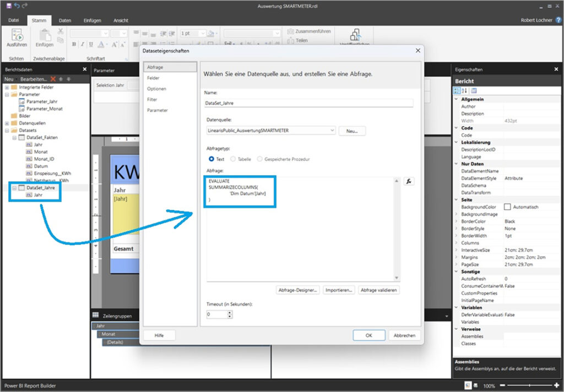Click the increase font size icon
This screenshot has height=392, width=564.
(114, 44)
